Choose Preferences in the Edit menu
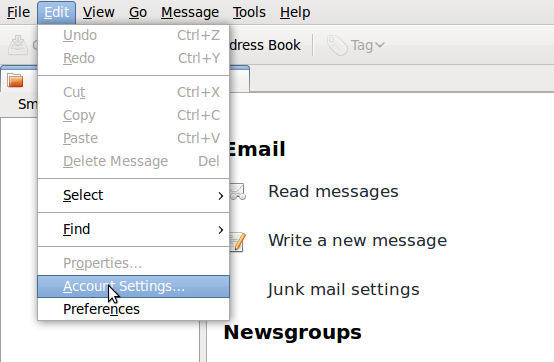Viewport: 554px width, 362px height. [134, 309]
